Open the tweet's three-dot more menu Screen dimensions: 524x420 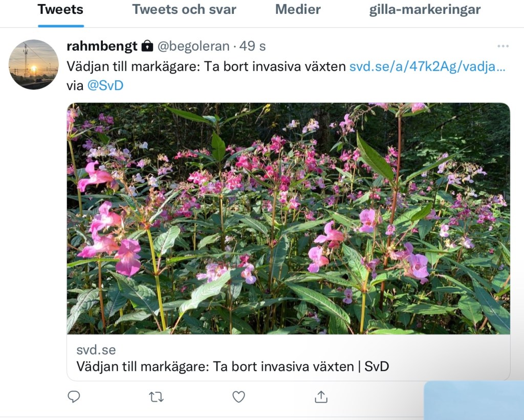(x=503, y=46)
